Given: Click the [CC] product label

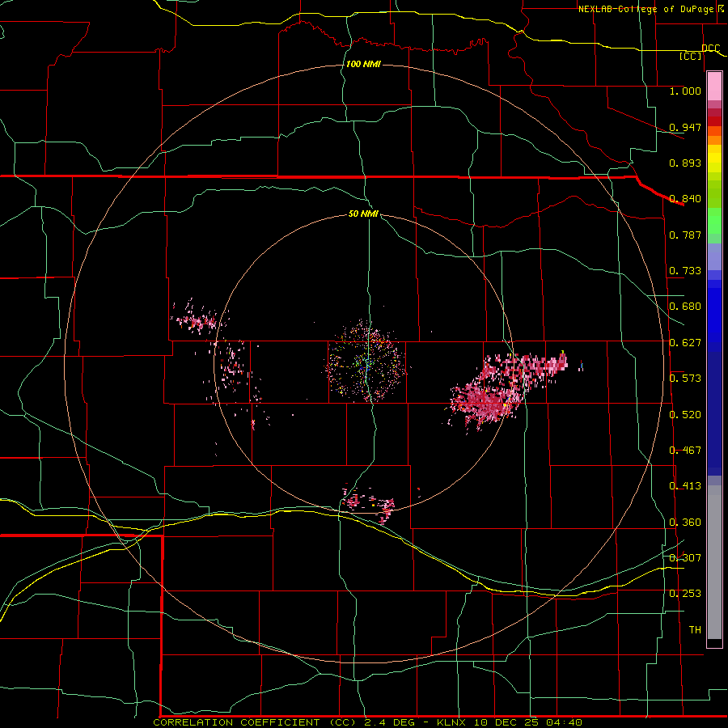Looking at the screenshot, I should coord(691,56).
